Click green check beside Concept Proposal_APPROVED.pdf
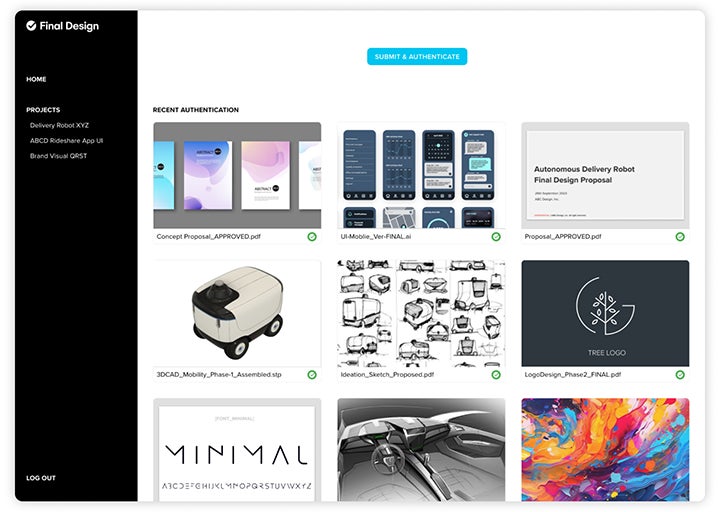720x512 pixels. point(312,236)
